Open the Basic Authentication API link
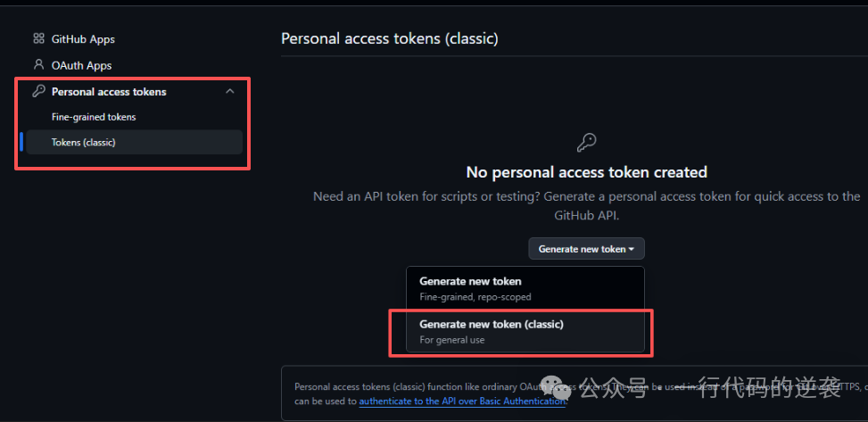This screenshot has width=868, height=422. click(462, 401)
